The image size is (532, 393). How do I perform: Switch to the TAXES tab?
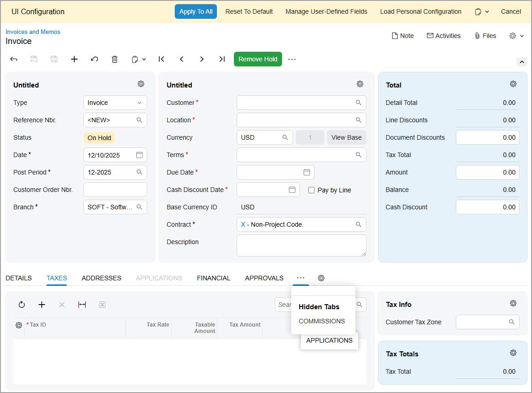tap(57, 278)
